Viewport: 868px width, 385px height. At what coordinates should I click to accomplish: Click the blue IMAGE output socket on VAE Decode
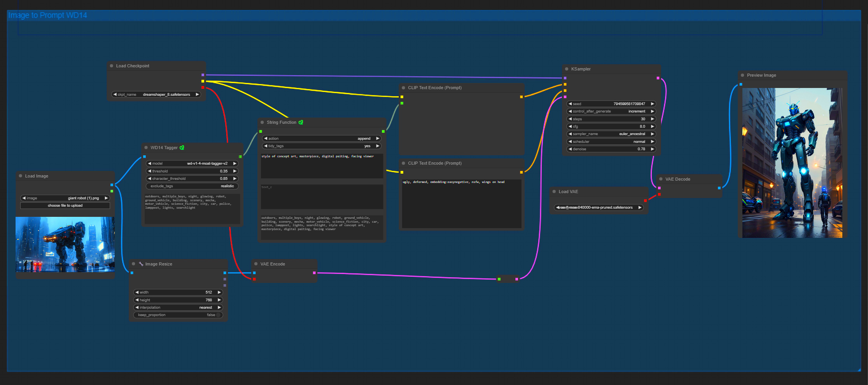(719, 188)
